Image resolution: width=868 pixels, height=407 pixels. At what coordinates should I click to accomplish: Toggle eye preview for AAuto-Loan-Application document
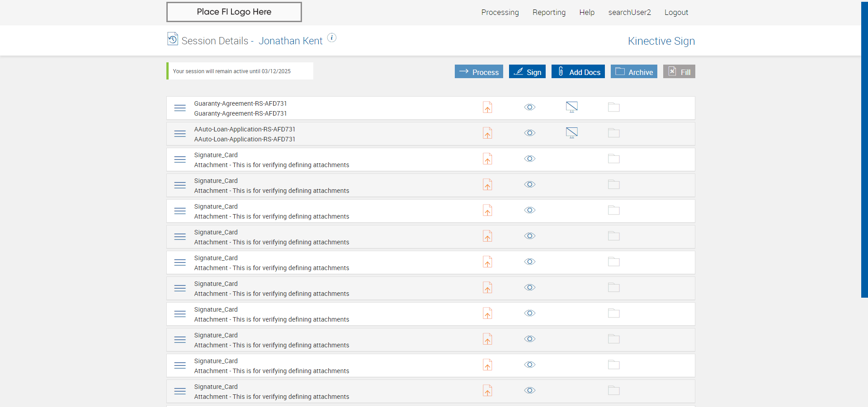click(530, 133)
